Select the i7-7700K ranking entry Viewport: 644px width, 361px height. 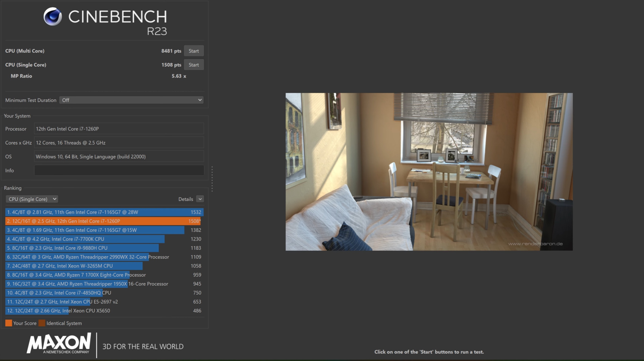click(x=104, y=239)
